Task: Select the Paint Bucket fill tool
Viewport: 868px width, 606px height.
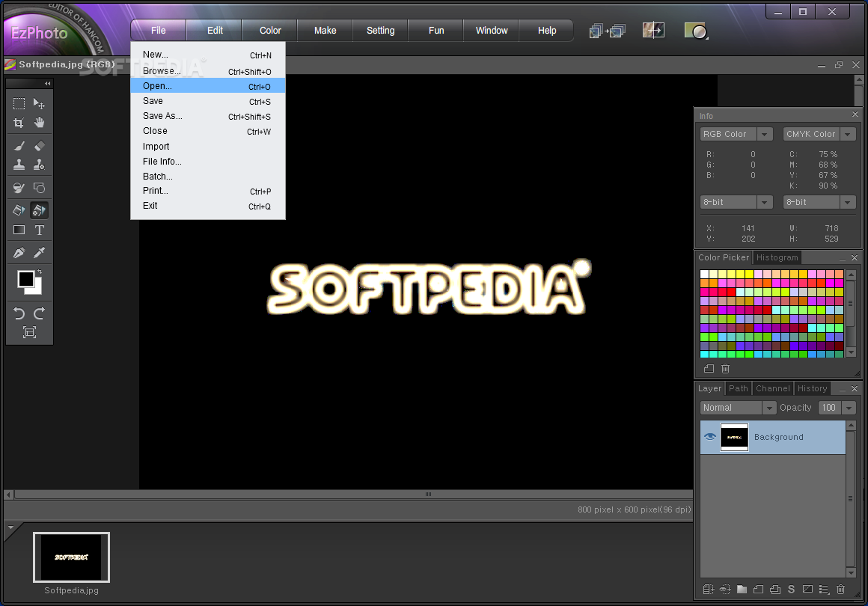Action: click(19, 210)
